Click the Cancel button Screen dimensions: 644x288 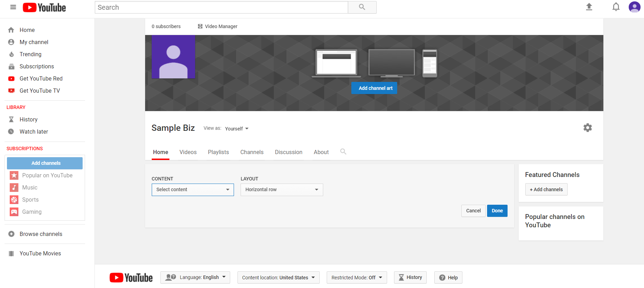click(x=474, y=211)
